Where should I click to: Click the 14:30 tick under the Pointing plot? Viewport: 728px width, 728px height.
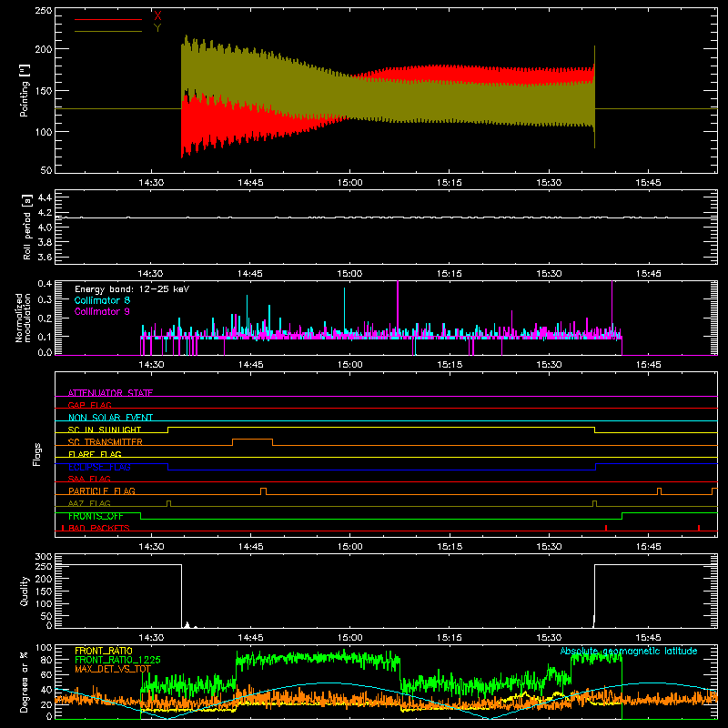pos(151,183)
